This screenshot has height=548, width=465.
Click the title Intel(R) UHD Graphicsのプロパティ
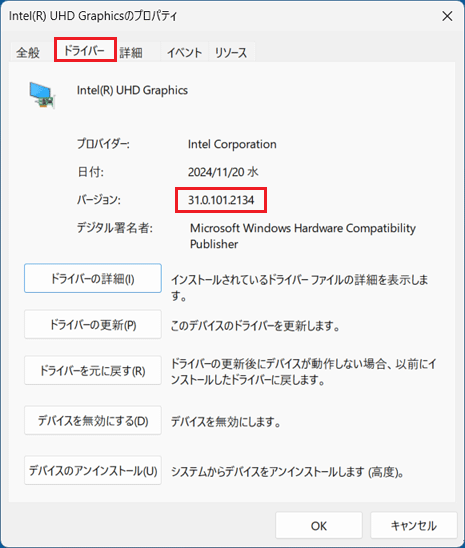coord(93,16)
